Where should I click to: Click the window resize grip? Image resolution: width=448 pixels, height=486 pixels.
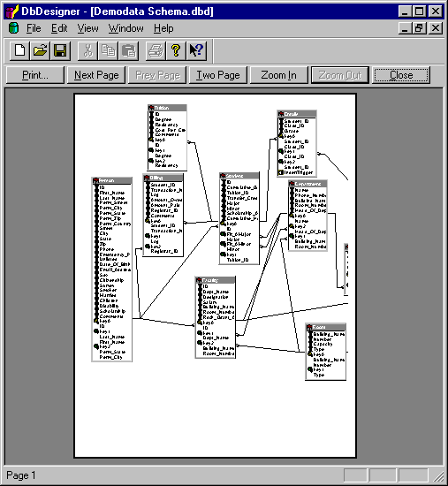coord(438,476)
